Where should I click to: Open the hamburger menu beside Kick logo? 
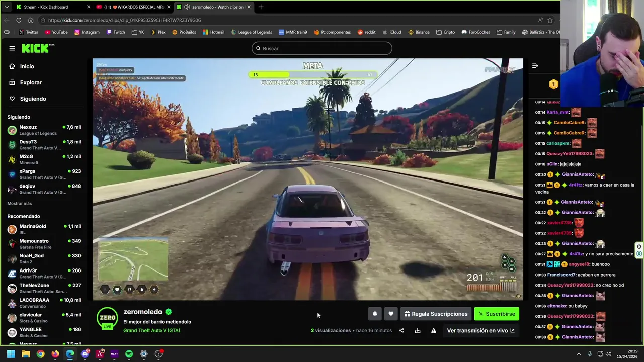12,48
